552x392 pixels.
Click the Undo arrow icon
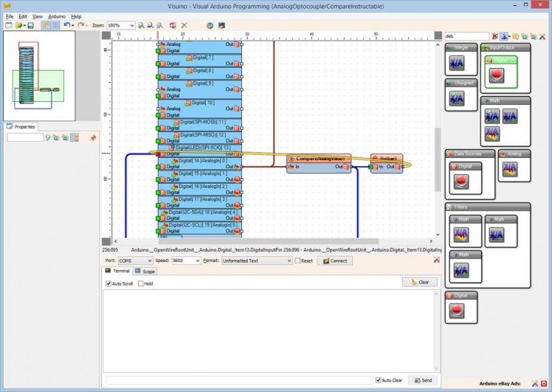coord(66,25)
